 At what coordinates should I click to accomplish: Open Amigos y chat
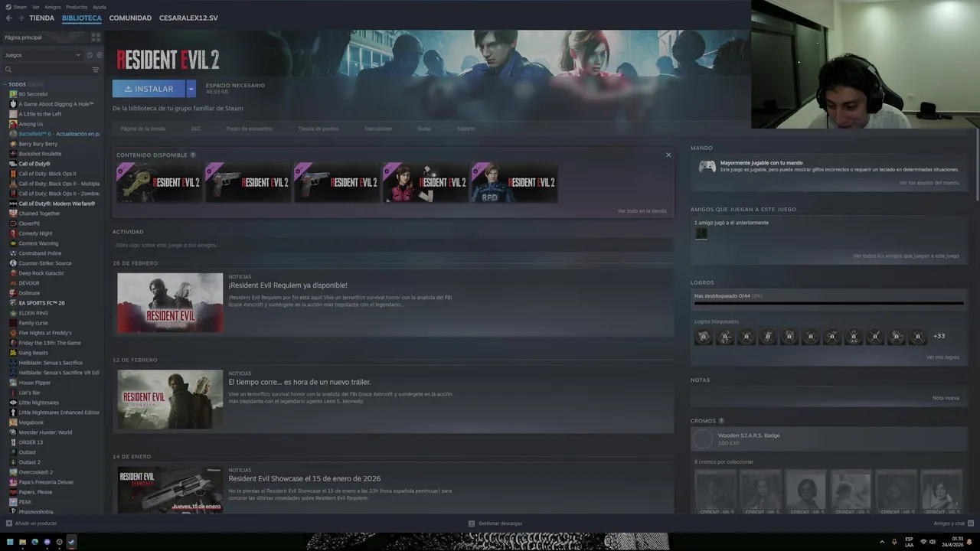point(952,523)
